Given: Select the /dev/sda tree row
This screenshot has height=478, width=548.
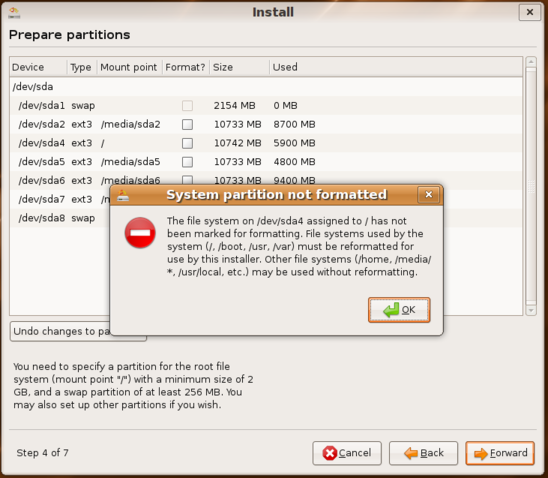Looking at the screenshot, I should (266, 87).
